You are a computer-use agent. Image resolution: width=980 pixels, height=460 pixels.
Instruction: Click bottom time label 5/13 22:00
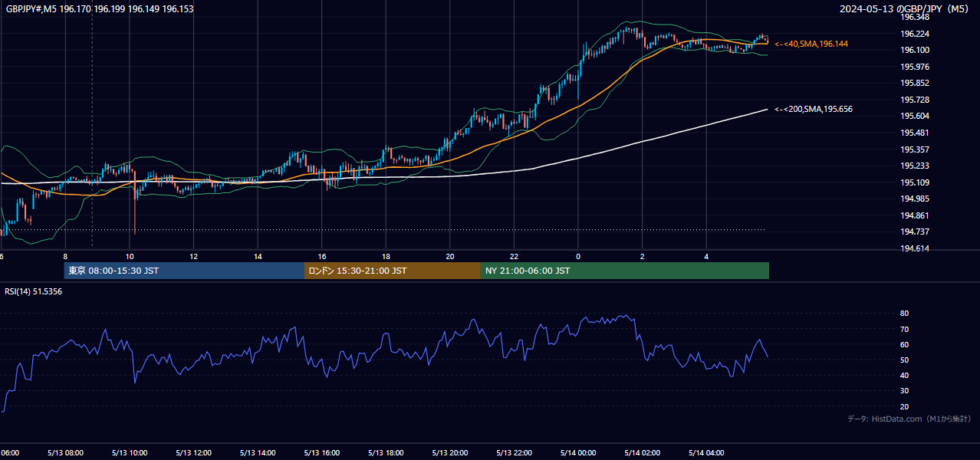pyautogui.click(x=515, y=452)
